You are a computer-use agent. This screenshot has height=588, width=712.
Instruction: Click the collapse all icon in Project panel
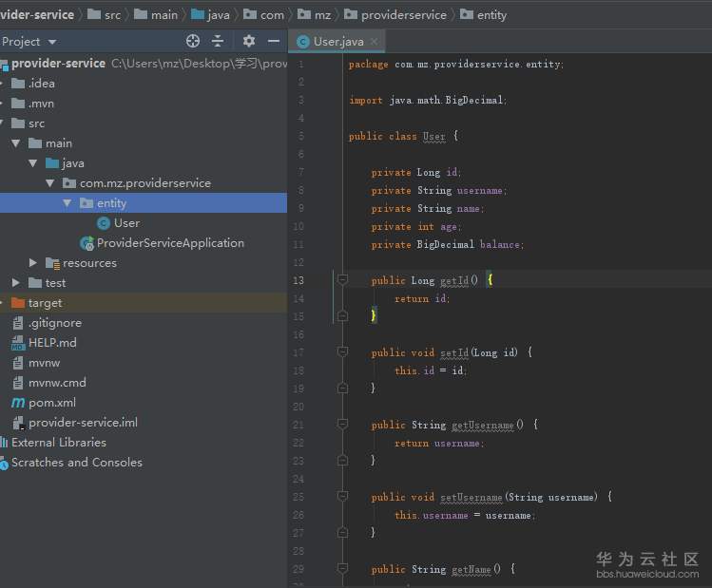click(x=218, y=41)
